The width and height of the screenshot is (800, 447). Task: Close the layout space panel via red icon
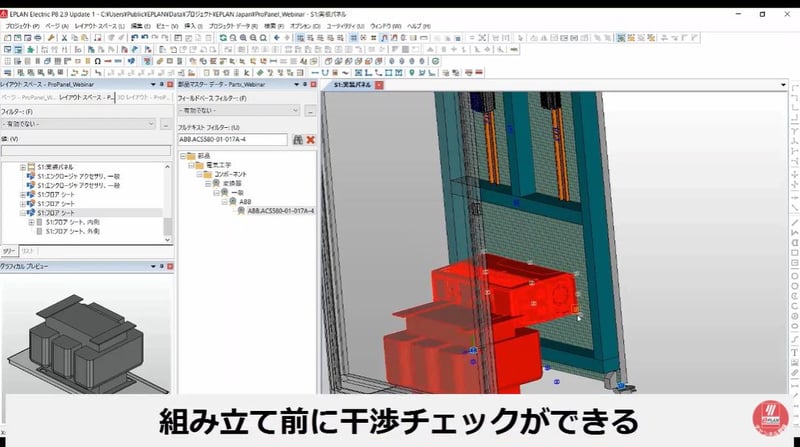point(170,84)
